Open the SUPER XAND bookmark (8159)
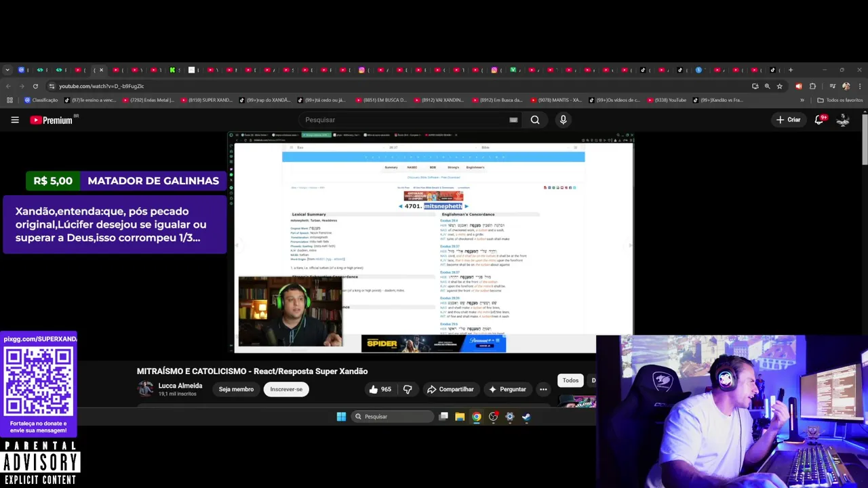 tap(207, 100)
